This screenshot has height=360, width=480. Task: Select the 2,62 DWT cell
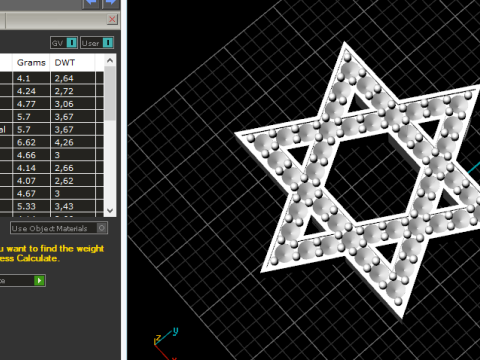[x=73, y=181]
